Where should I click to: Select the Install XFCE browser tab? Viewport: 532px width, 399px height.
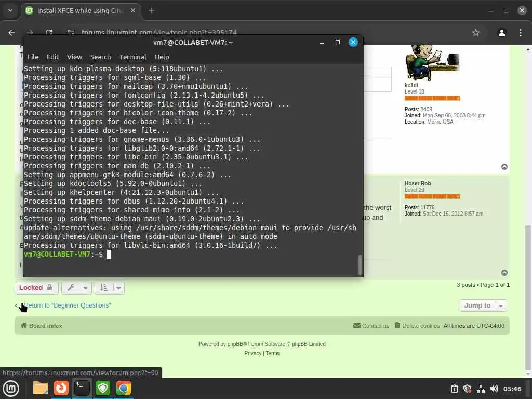(81, 10)
